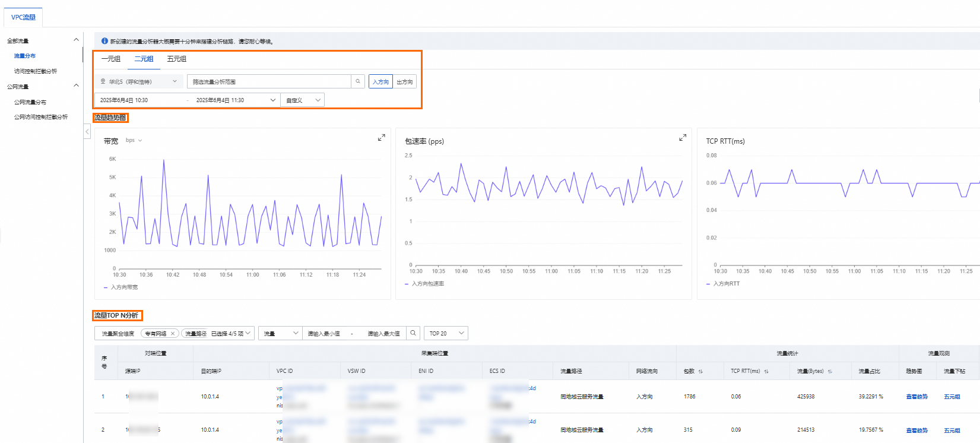Open 访问控制拦截分析 in sidebar
This screenshot has width=980, height=443.
pyautogui.click(x=36, y=71)
